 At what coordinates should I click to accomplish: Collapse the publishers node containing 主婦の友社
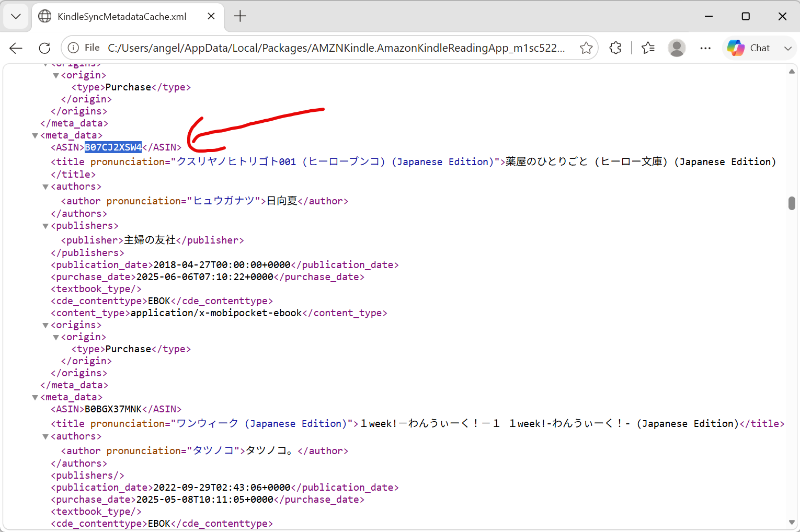point(45,226)
